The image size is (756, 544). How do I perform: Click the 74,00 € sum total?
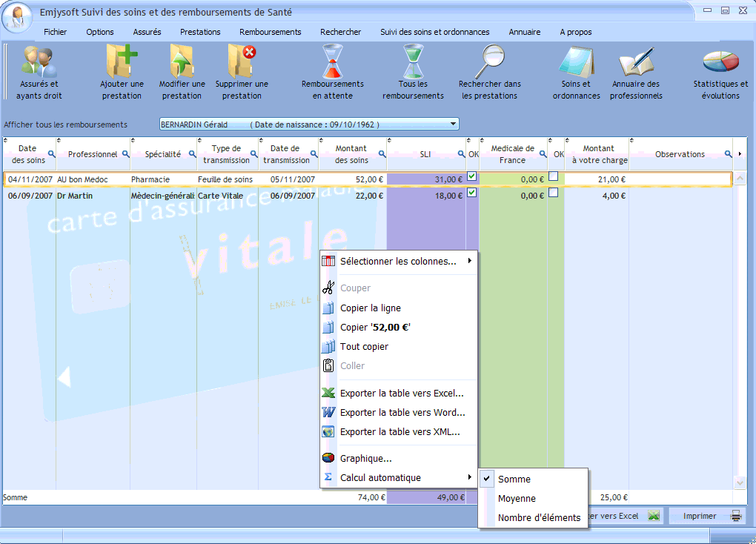click(371, 497)
